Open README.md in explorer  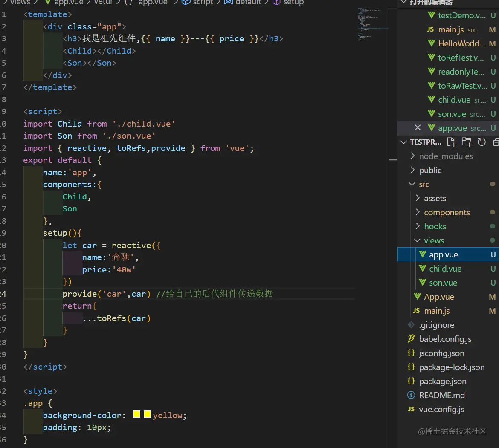442,395
